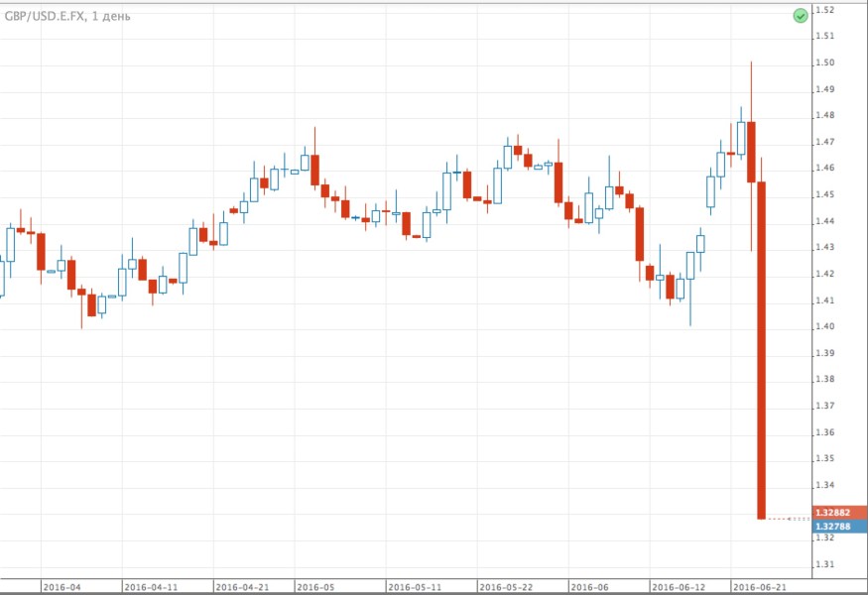Select the 2016-05-11 date axis label

click(x=414, y=586)
